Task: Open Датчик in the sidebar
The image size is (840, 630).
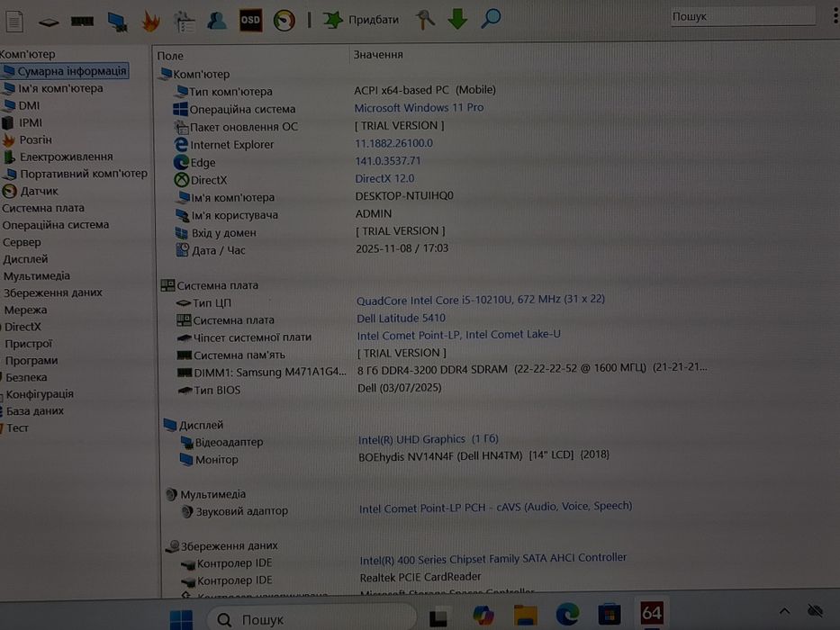Action: tap(31, 191)
